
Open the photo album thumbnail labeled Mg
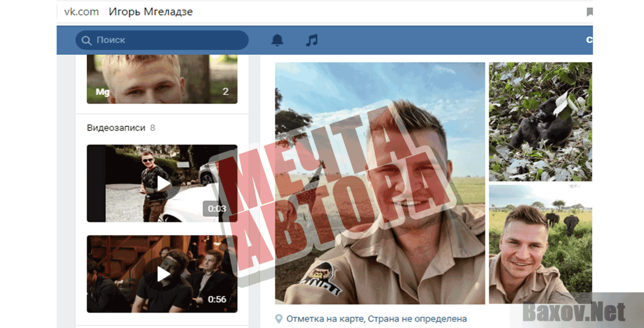coord(162,79)
